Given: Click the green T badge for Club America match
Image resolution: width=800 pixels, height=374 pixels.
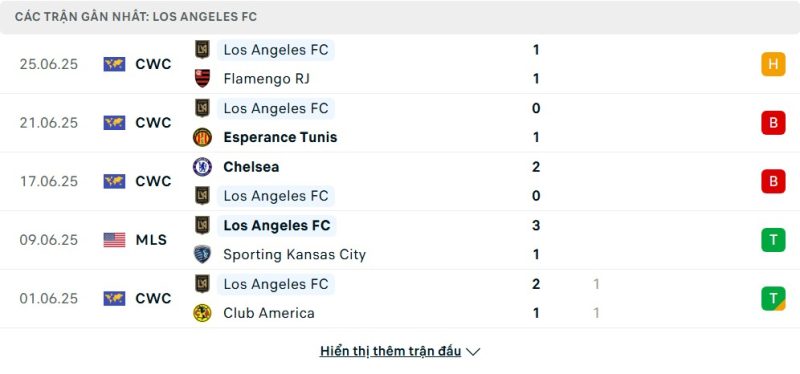Looking at the screenshot, I should coord(773,298).
